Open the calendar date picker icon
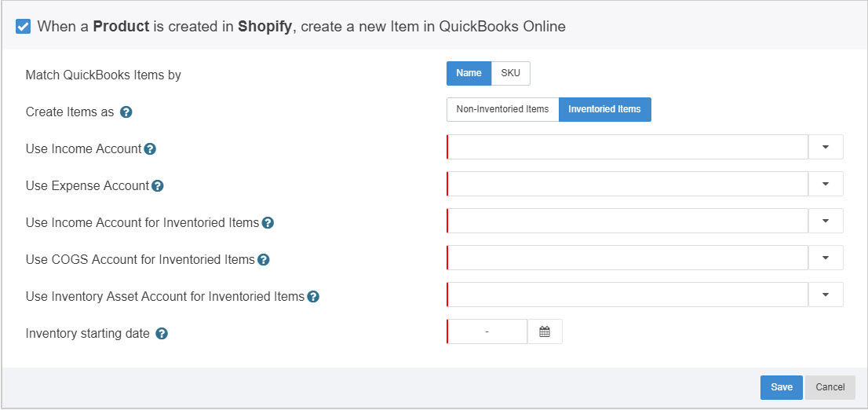Viewport: 868px width, 410px height. [545, 332]
